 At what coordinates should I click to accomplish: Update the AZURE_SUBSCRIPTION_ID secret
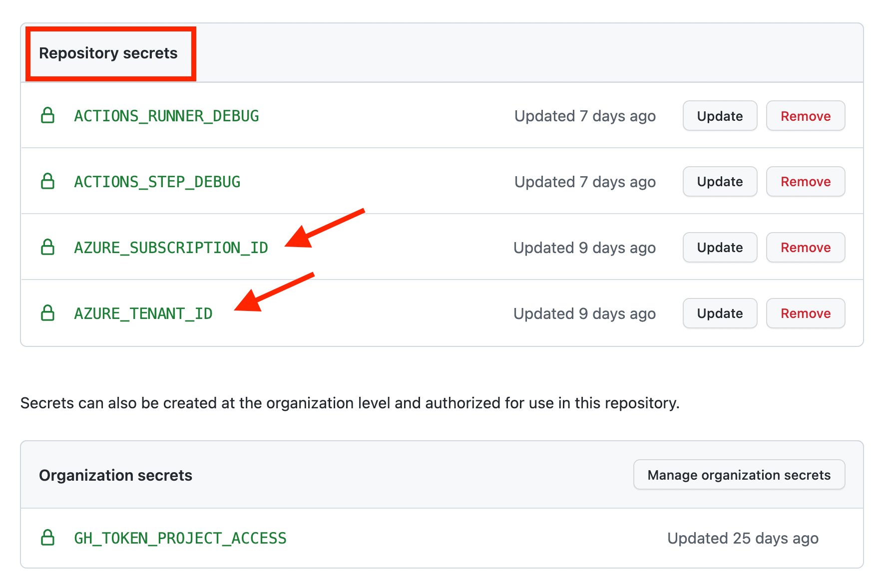719,247
